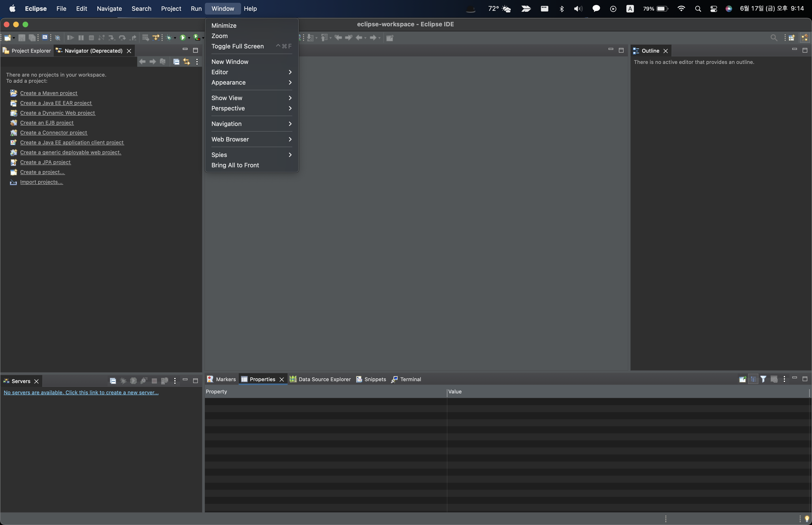812x525 pixels.
Task: Click the filter icon in Properties view
Action: (763, 379)
